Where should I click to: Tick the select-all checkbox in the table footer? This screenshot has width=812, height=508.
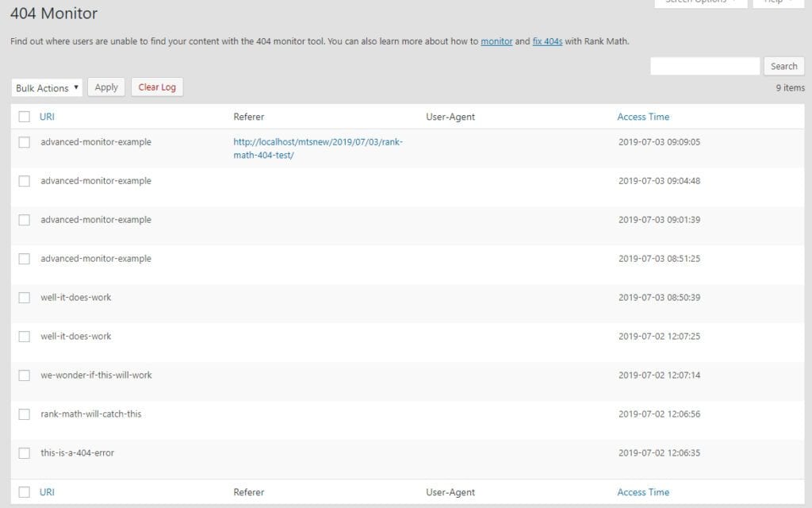click(25, 492)
